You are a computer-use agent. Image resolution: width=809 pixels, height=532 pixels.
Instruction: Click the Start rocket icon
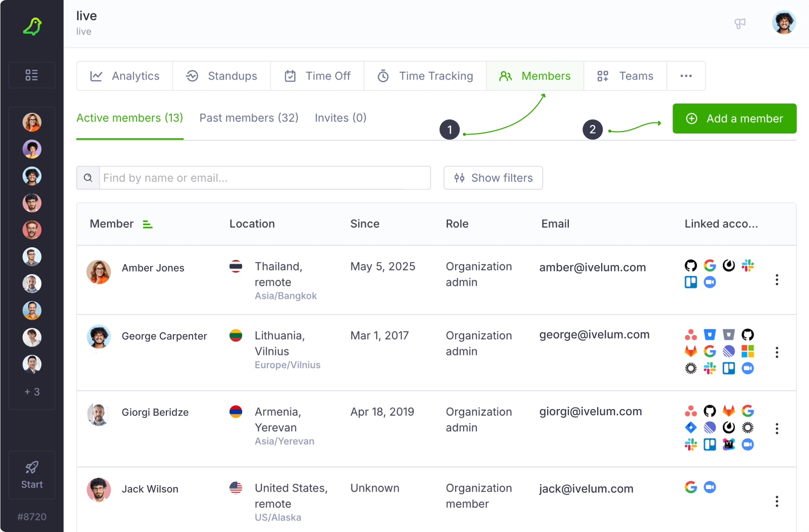point(32,467)
